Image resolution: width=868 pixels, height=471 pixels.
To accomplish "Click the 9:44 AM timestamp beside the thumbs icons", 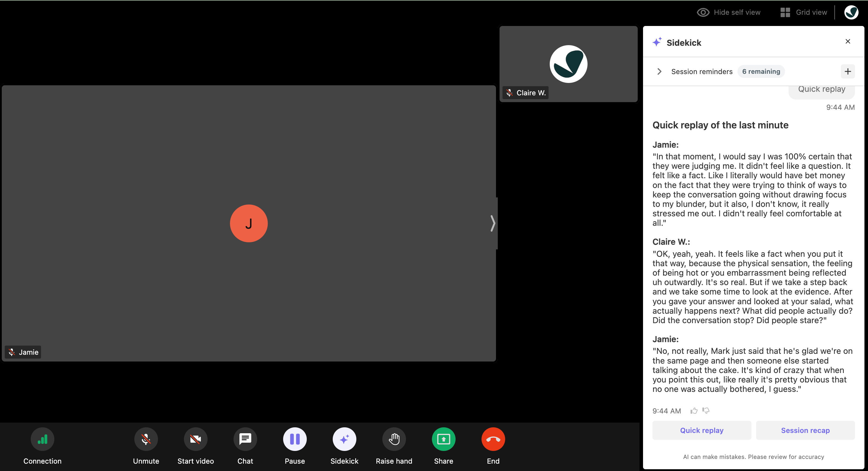I will [667, 411].
